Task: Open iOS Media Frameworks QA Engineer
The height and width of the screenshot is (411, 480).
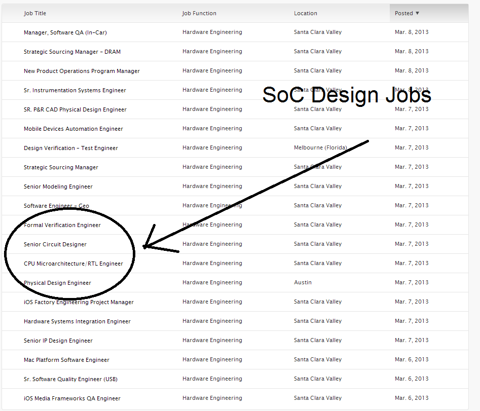Action: (72, 398)
